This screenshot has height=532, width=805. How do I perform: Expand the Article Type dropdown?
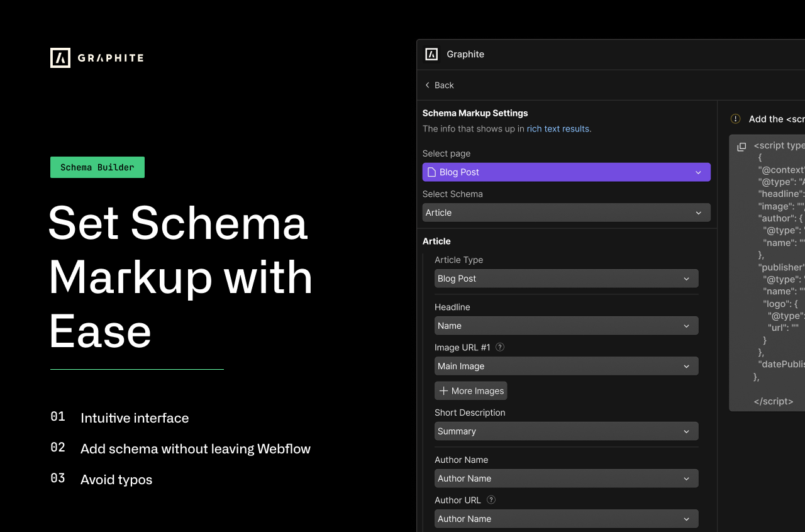click(566, 278)
